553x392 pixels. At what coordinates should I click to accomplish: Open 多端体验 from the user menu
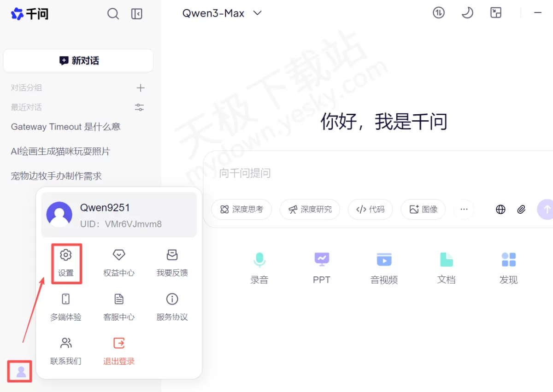[66, 307]
